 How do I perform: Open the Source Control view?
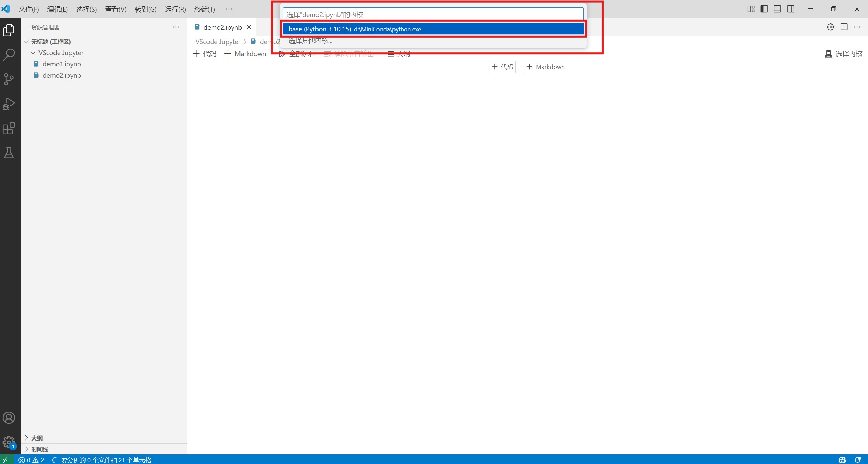pyautogui.click(x=9, y=79)
